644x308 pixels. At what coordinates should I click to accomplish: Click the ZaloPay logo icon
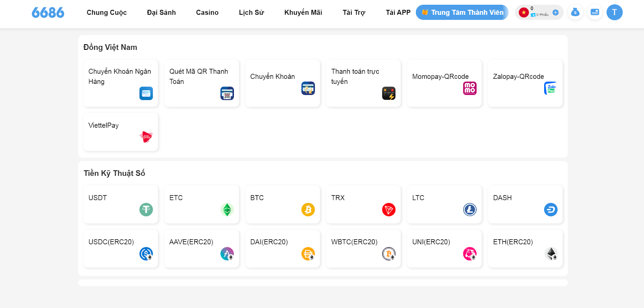[x=551, y=88]
